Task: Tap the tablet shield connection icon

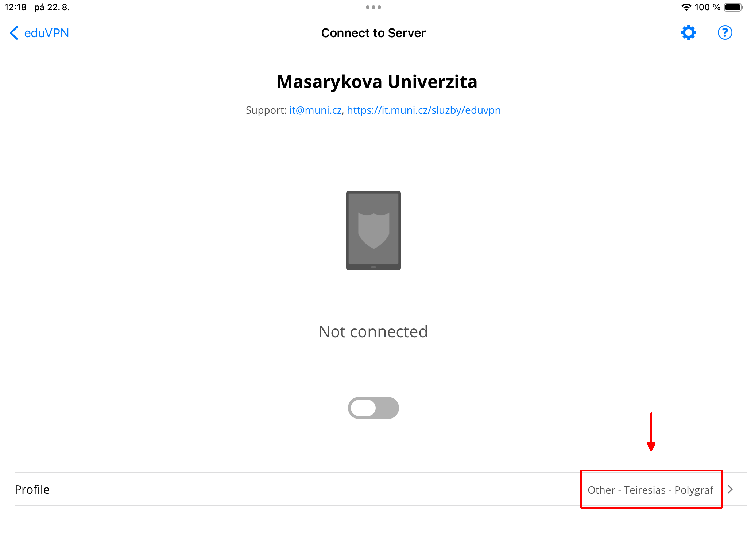Action: pos(373,230)
